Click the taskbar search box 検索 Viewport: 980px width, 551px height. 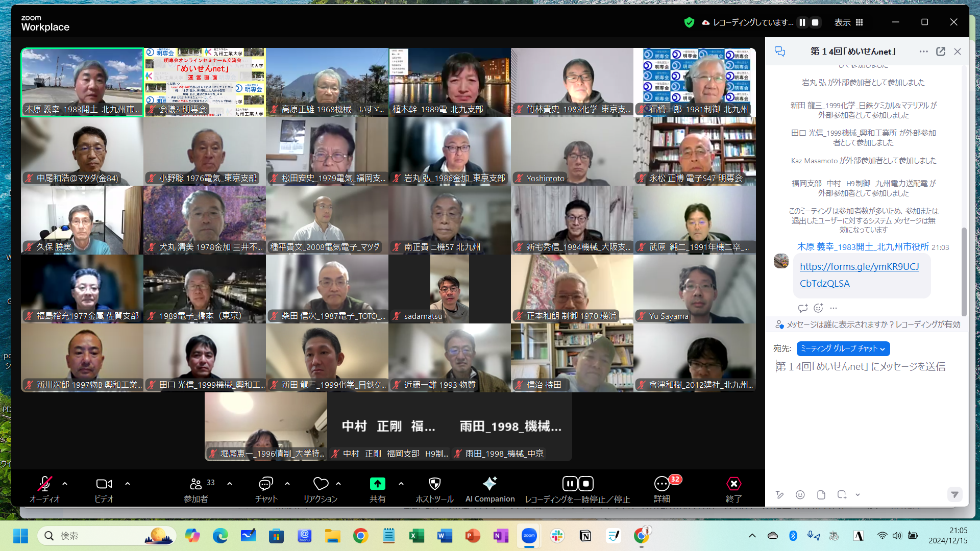(x=107, y=536)
